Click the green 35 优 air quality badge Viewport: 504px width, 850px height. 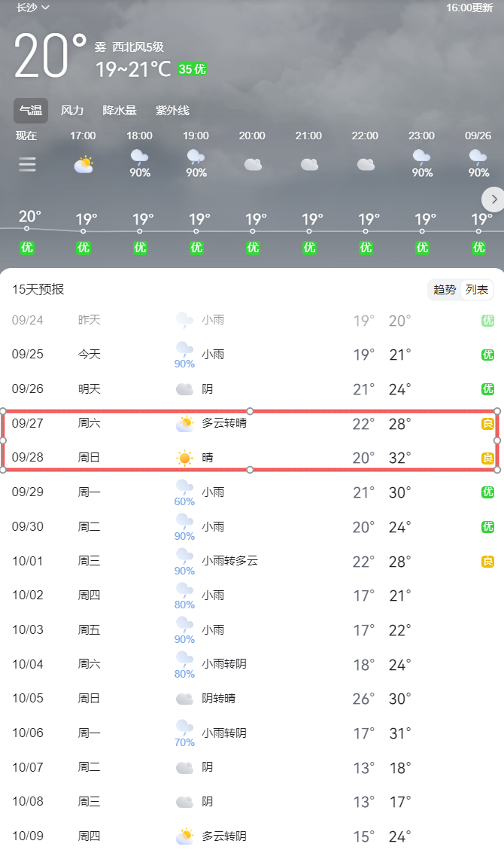[192, 69]
